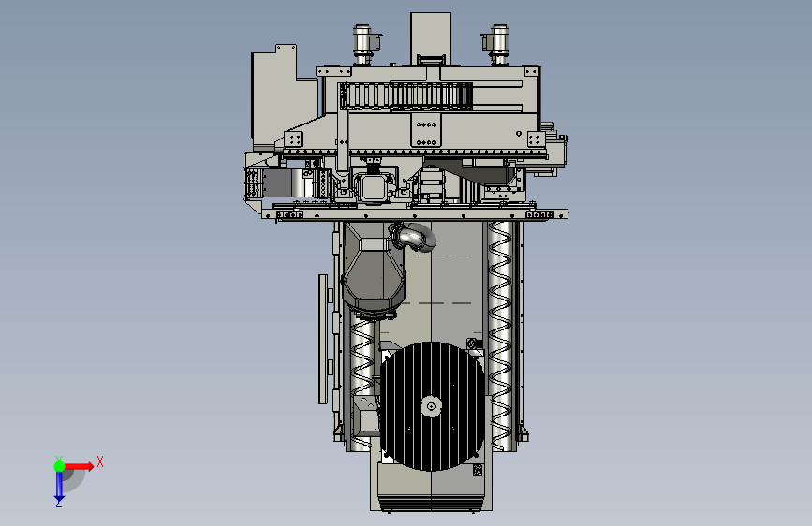
Task: Select the top-right vertical motor
Action: pos(496,45)
